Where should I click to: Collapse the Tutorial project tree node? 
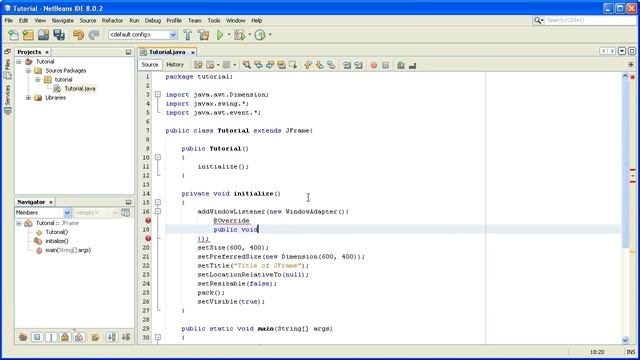(19, 62)
